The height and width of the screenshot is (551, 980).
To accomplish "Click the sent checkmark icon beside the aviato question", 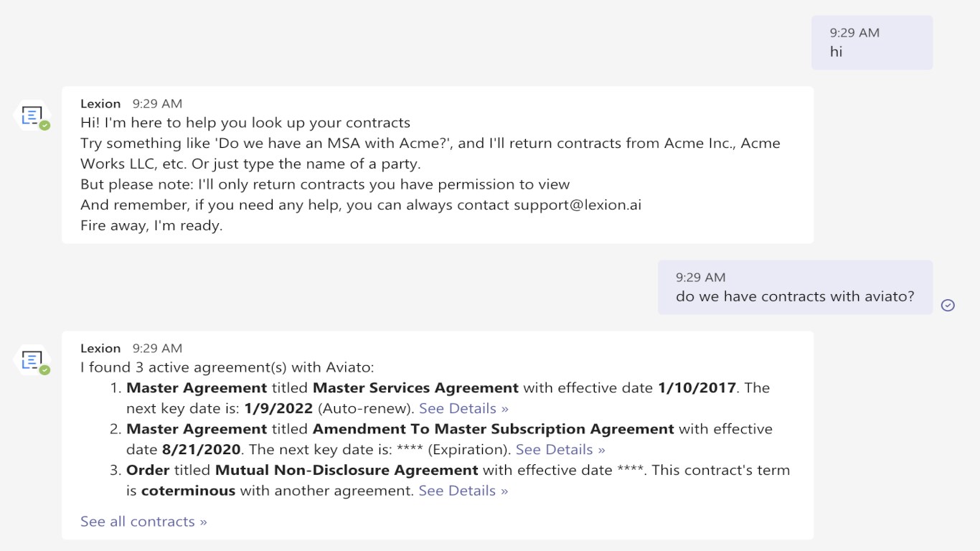I will click(948, 305).
